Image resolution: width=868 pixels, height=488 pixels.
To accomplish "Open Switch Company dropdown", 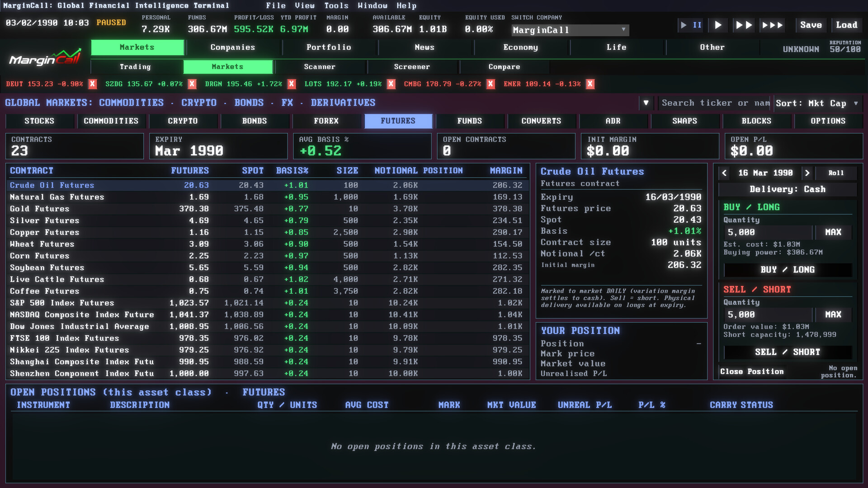I will click(570, 30).
